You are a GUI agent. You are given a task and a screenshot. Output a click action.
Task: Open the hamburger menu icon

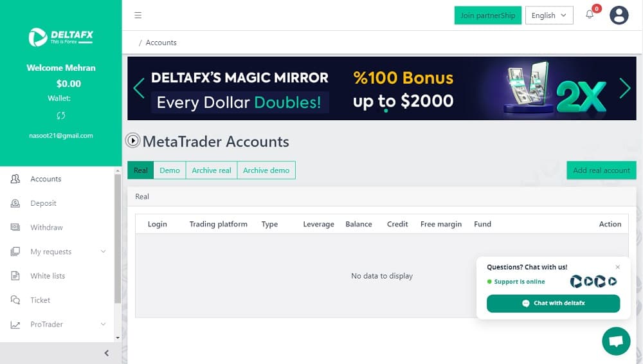tap(138, 15)
